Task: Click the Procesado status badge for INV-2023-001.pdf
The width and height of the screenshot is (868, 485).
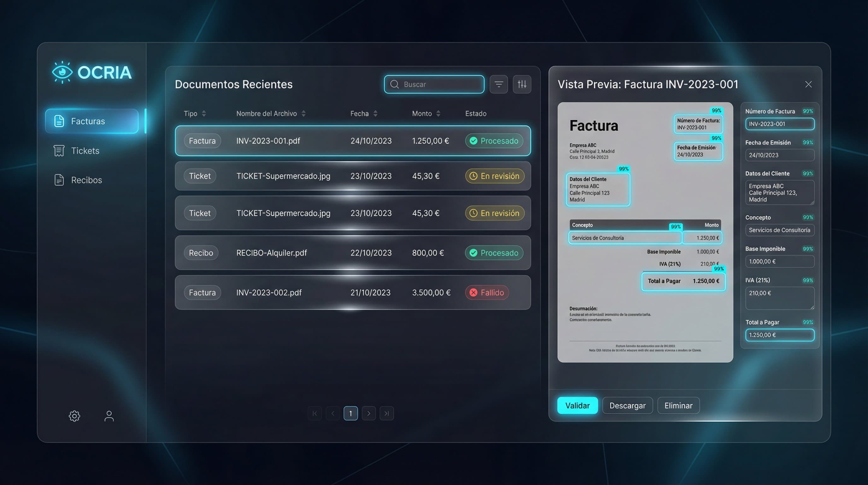Action: [x=494, y=141]
